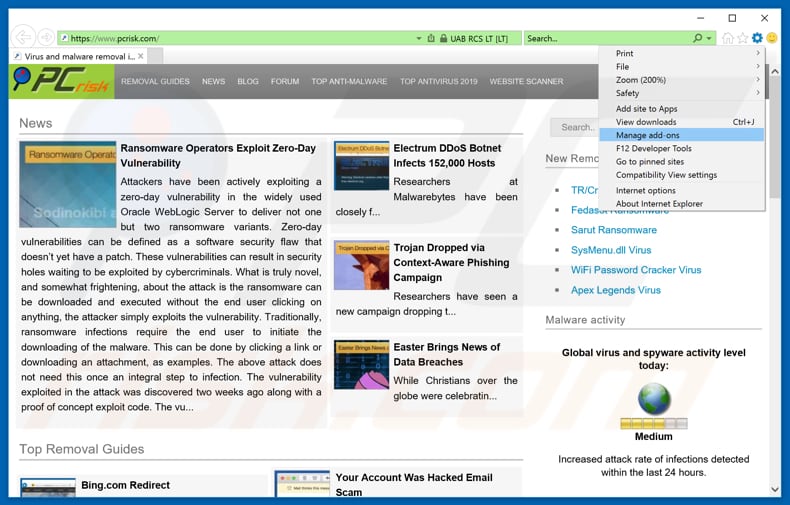Click the browser Forward arrow button
Viewport: 790px width, 505px height.
coord(46,37)
